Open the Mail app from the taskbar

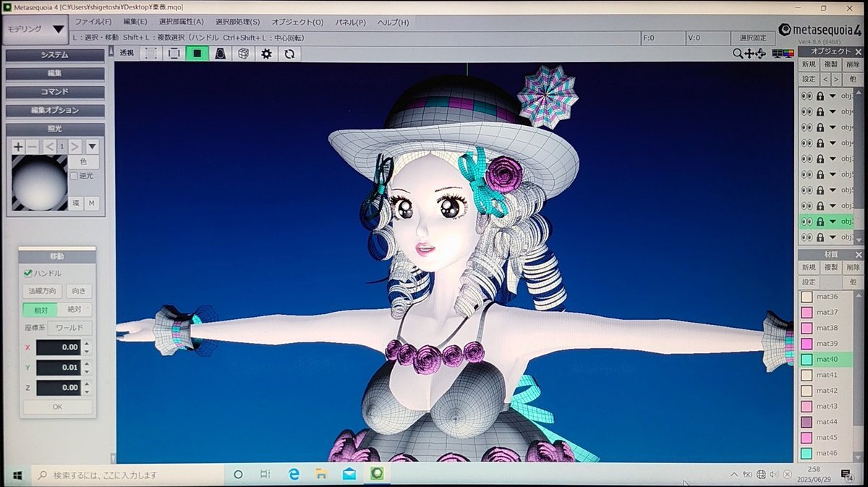click(349, 475)
